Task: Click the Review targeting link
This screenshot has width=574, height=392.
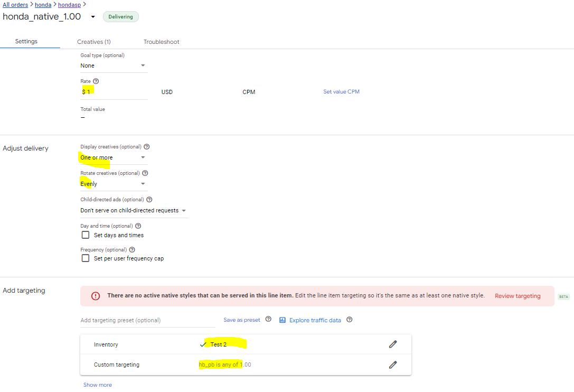Action: click(517, 296)
